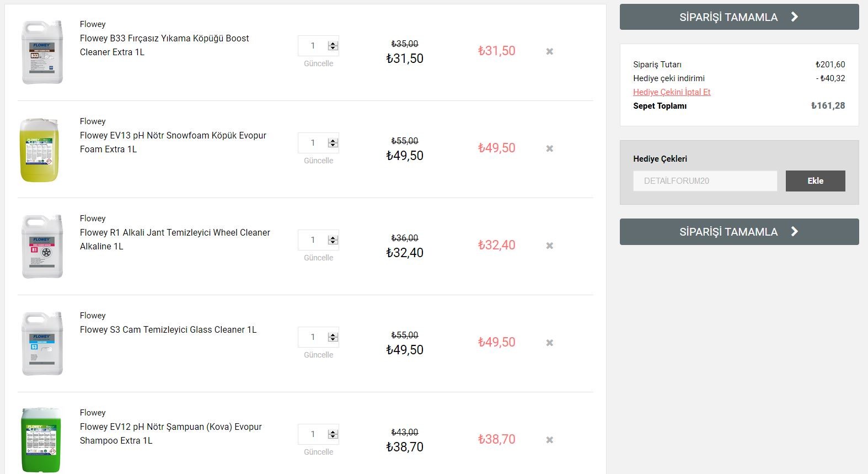Click the struck-through ₺43,00 original price

click(405, 433)
